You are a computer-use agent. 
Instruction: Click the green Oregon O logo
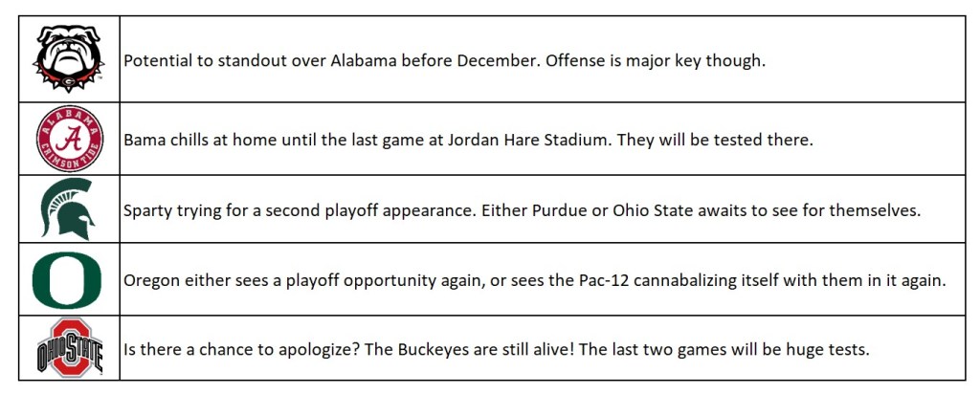point(68,278)
